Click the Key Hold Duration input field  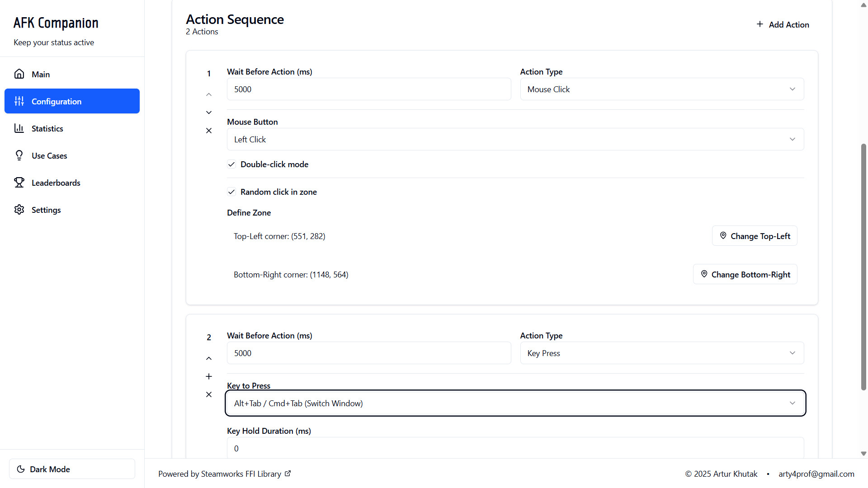515,448
